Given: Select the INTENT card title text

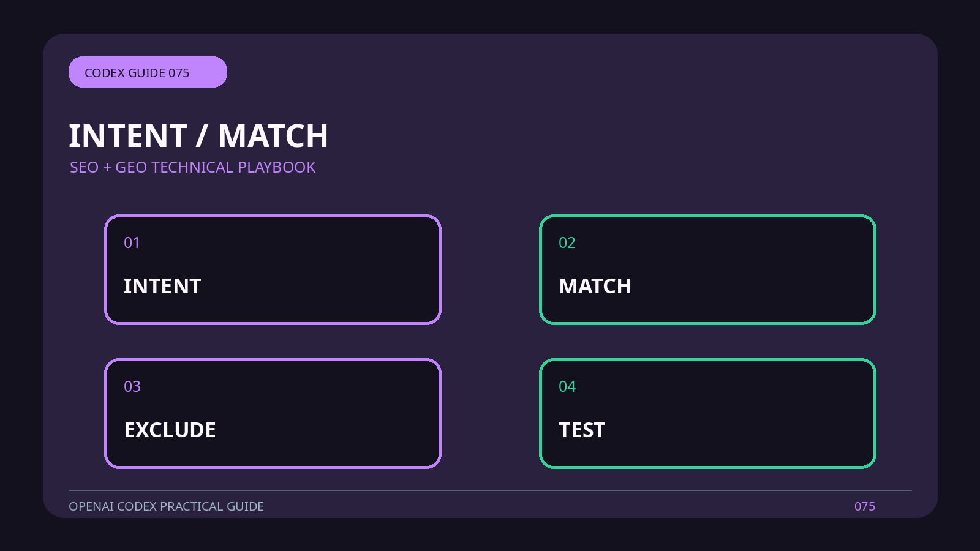Looking at the screenshot, I should point(162,286).
